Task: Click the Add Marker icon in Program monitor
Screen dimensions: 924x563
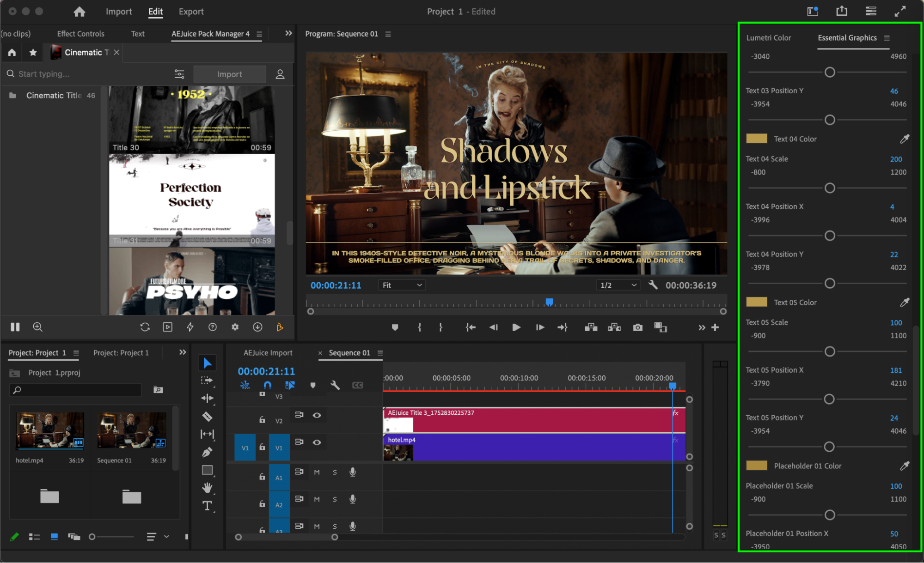Action: point(395,327)
